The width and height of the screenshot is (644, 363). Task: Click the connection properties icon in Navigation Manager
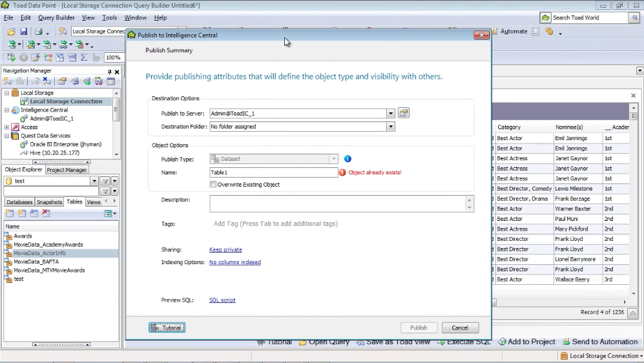pos(62,81)
